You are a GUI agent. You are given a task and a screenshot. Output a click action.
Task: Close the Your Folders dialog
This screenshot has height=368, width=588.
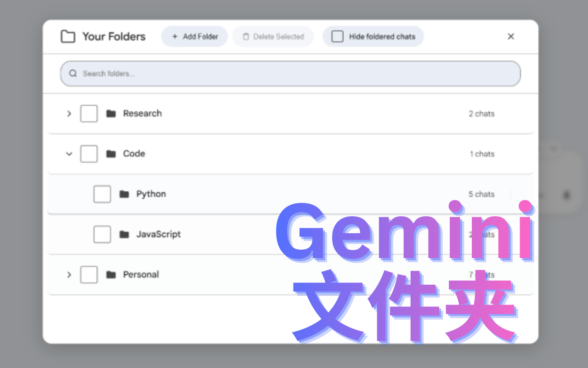[511, 36]
